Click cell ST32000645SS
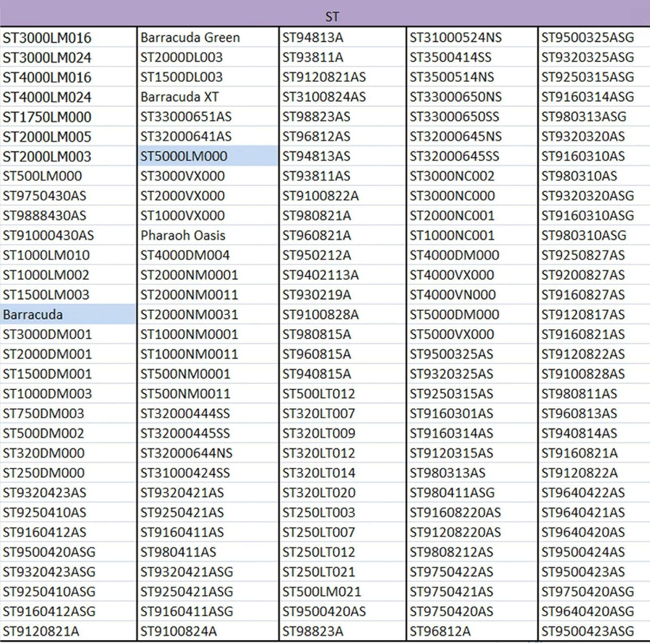 point(472,156)
